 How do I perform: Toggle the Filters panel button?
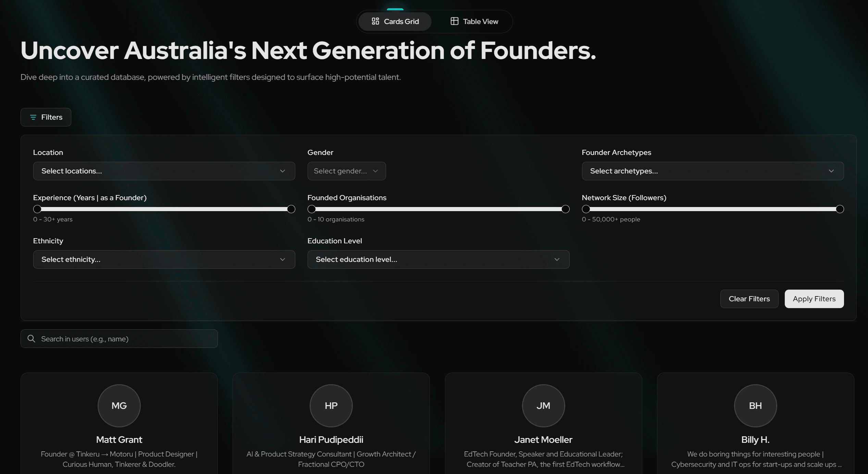coord(46,117)
